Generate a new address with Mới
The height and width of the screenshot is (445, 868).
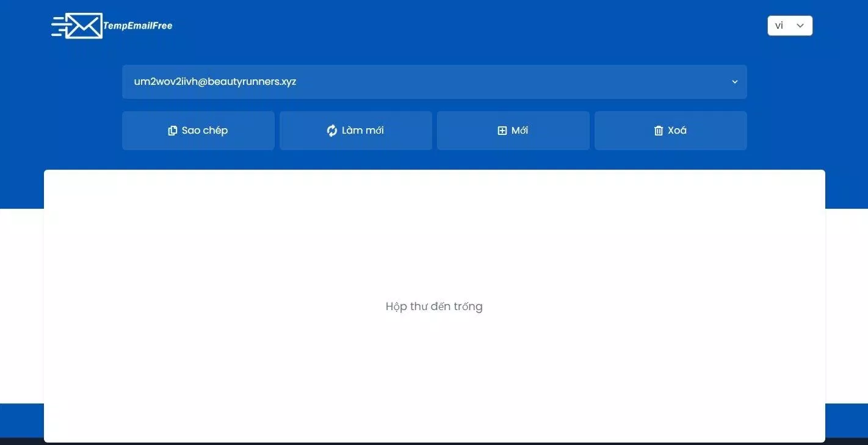513,130
